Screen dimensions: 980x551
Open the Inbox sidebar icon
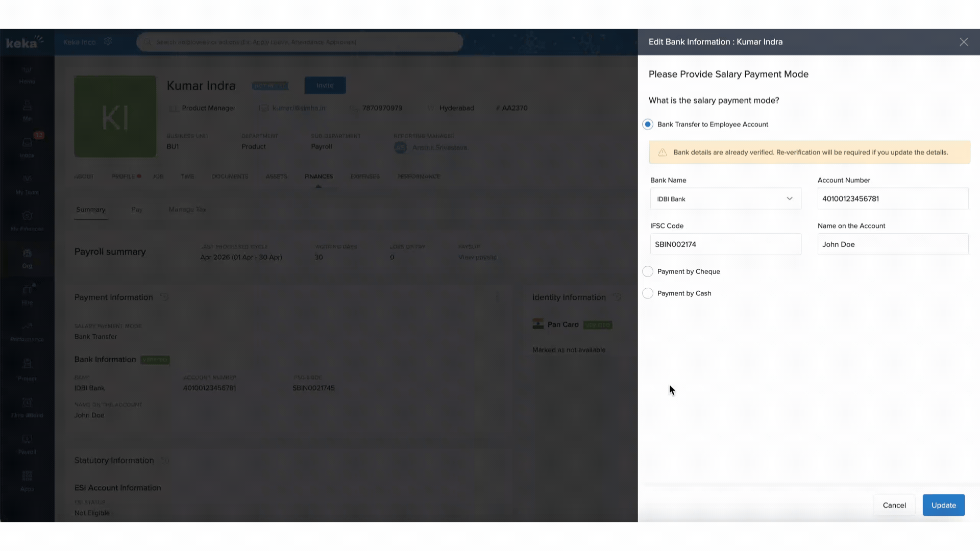(27, 147)
